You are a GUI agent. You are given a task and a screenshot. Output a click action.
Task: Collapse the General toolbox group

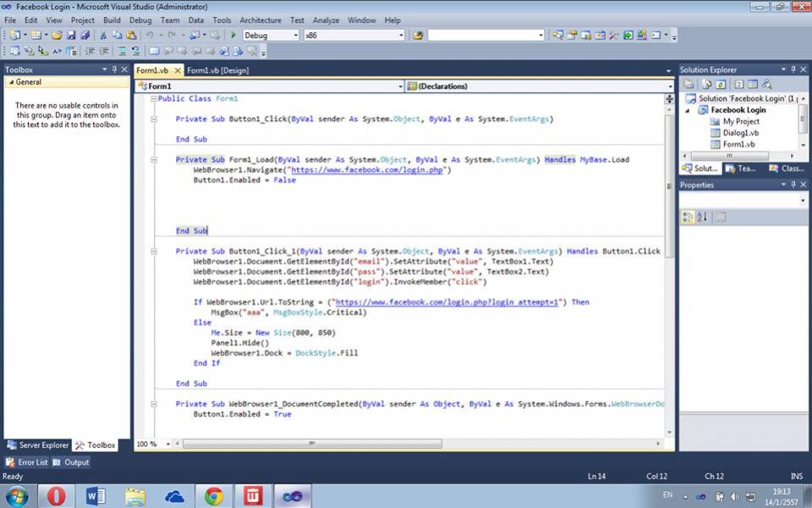tap(11, 82)
